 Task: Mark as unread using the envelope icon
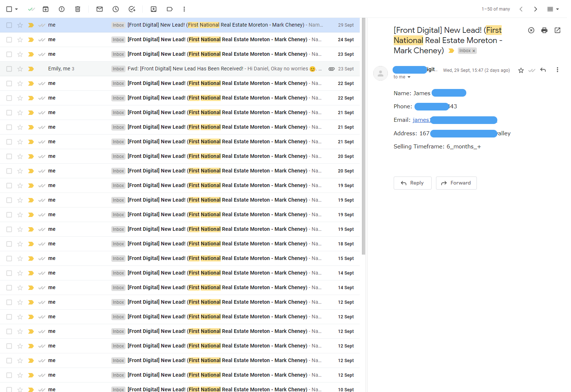coord(100,9)
